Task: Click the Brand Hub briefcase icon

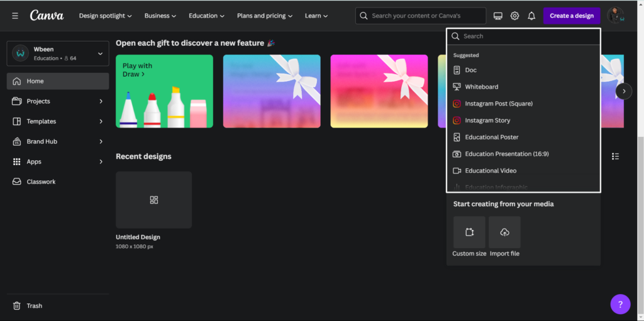Action: [x=17, y=141]
